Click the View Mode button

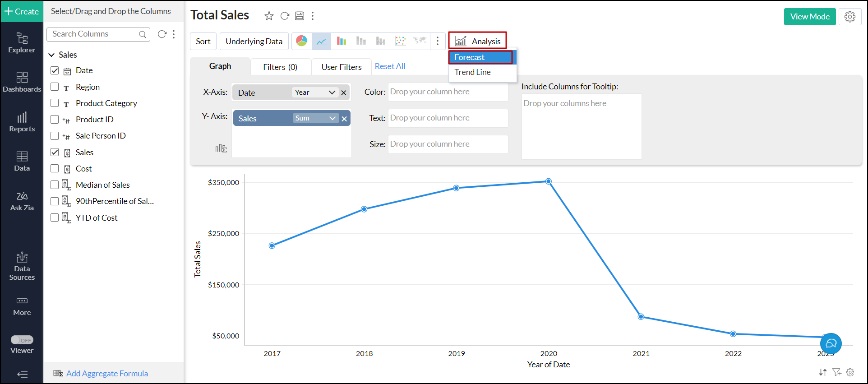tap(809, 17)
